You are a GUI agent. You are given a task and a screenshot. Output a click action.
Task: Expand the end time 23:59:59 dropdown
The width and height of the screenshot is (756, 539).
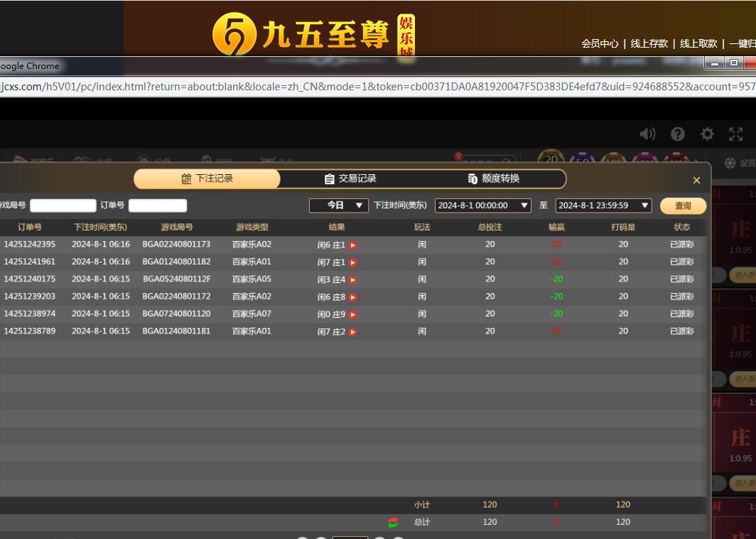645,206
